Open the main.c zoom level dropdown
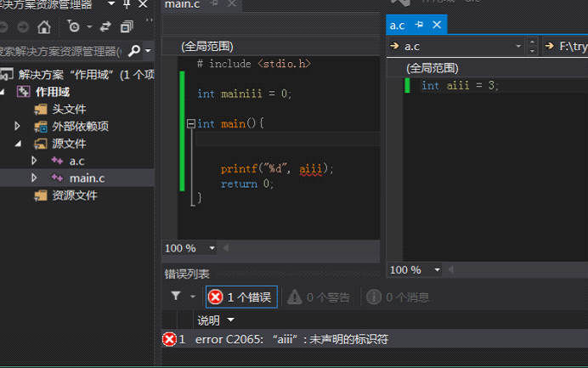 [x=212, y=248]
